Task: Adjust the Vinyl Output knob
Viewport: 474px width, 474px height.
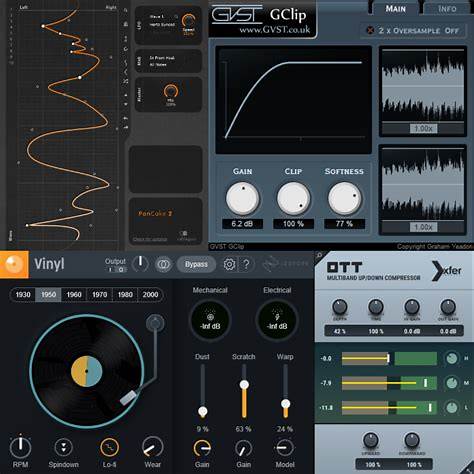Action: [140, 263]
